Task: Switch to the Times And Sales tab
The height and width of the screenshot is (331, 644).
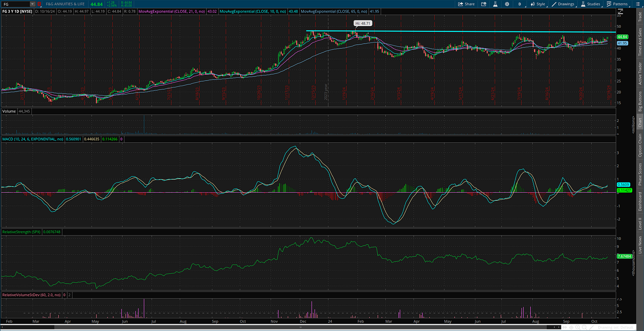Action: point(640,42)
